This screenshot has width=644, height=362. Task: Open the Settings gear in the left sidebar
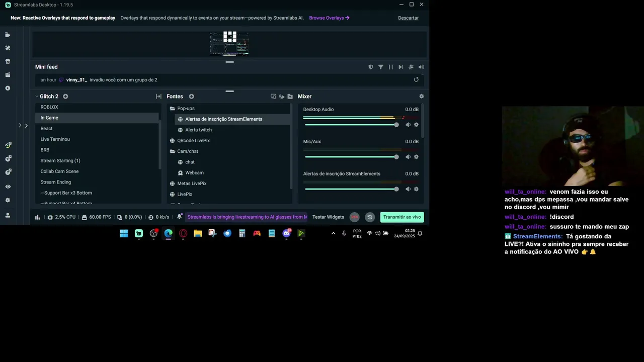click(x=8, y=200)
